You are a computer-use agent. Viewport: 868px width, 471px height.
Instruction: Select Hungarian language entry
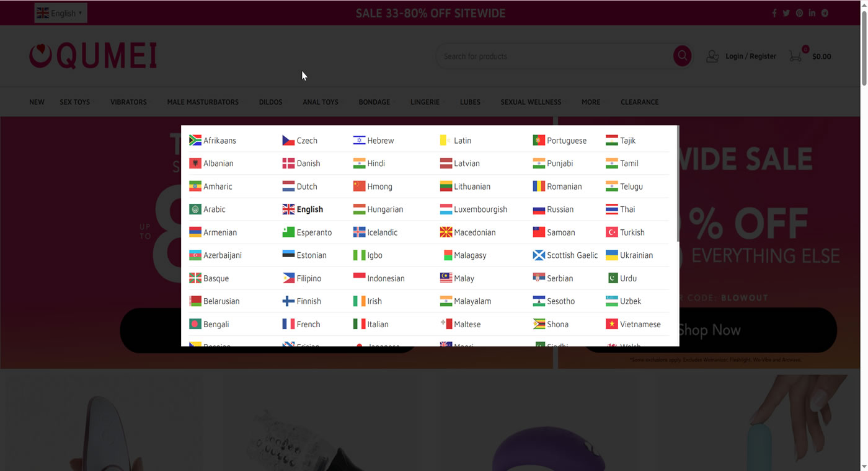378,209
